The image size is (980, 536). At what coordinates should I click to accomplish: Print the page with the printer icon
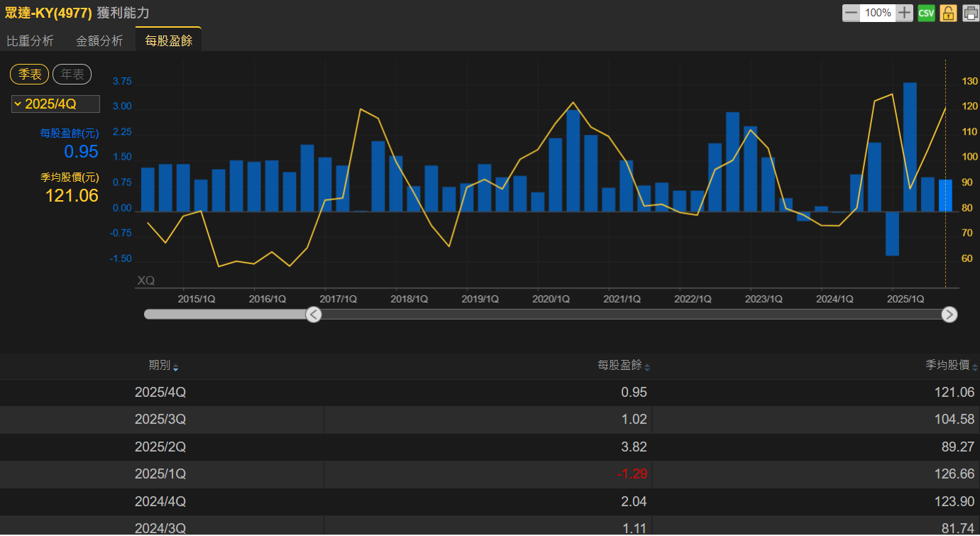970,13
